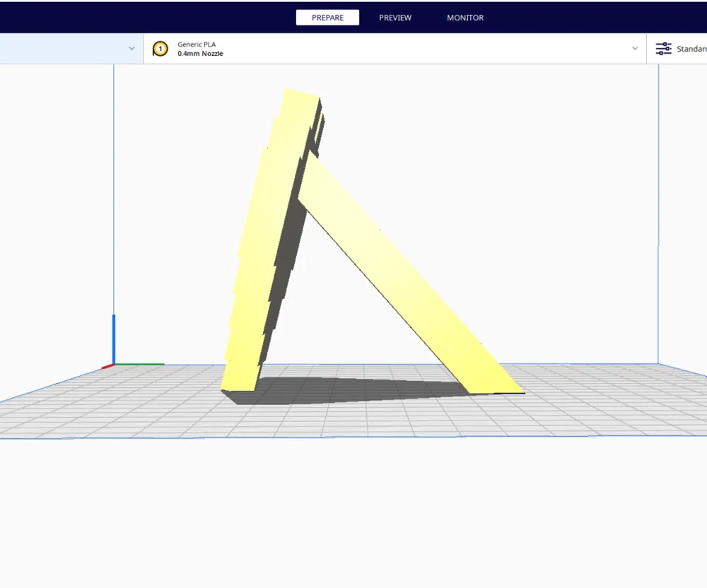Viewport: 707px width, 588px height.
Task: Switch to the PREPARE stage tab
Action: 327,18
